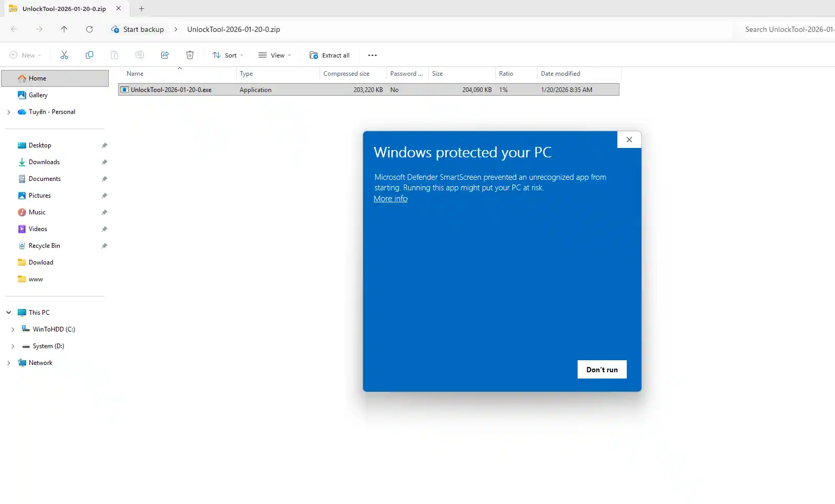The height and width of the screenshot is (504, 835).
Task: Unpin Videos from Quick access
Action: [x=105, y=229]
